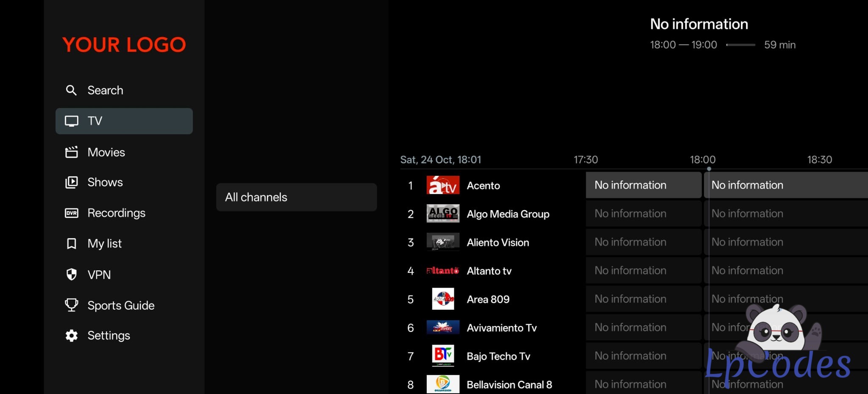
Task: Click the VPN shield icon
Action: pos(71,275)
